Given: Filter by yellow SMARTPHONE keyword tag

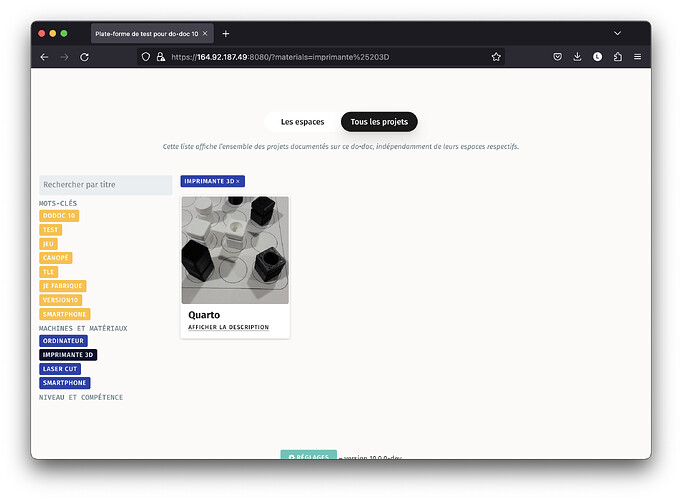Looking at the screenshot, I should pos(65,314).
